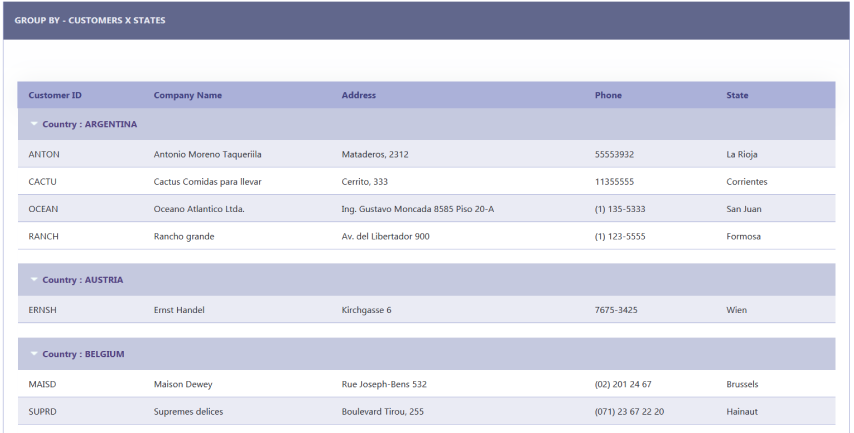Click the Address column header
Screen dimensions: 854x433
pos(358,96)
